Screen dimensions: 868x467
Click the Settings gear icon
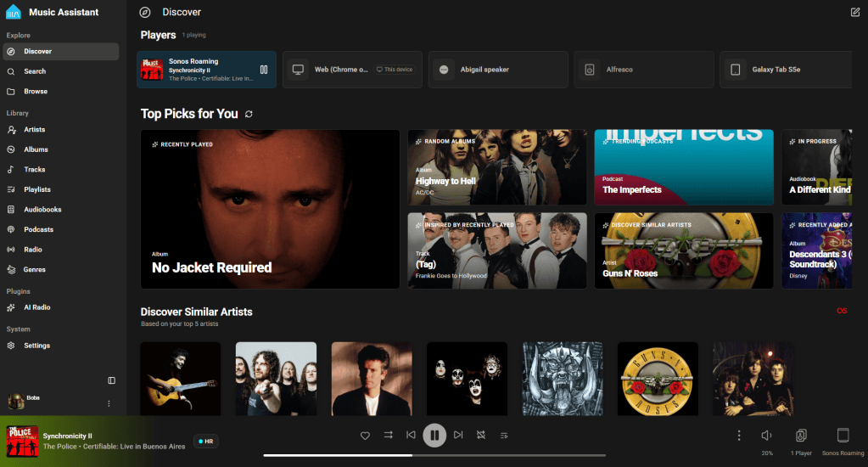(x=11, y=345)
